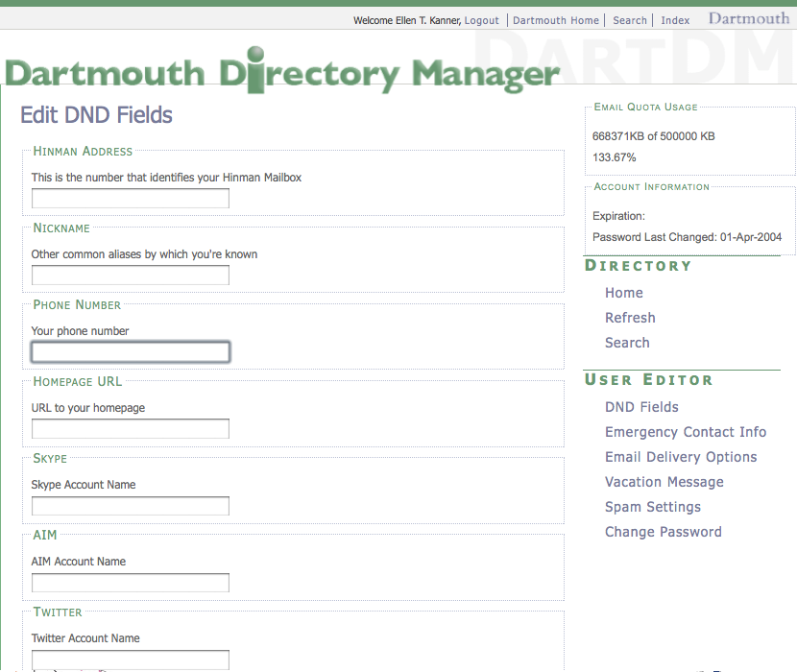Click the Homepage URL input field
This screenshot has width=797, height=672.
(131, 428)
